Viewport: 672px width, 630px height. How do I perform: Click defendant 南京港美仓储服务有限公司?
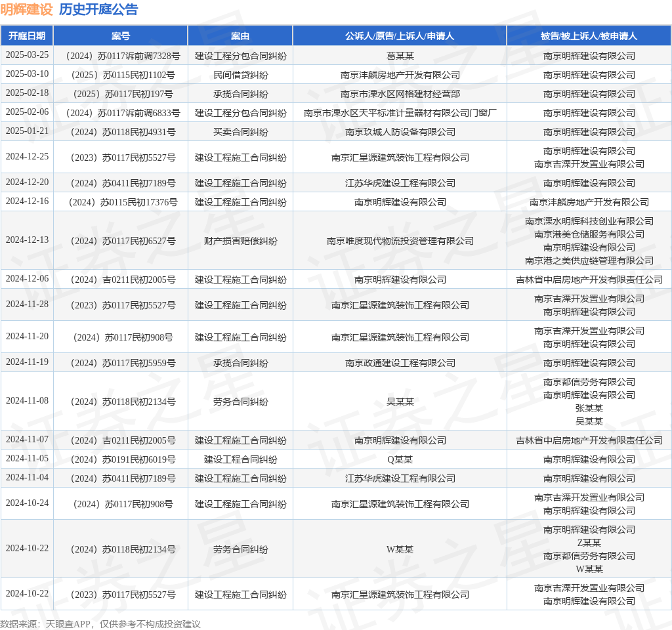coord(589,234)
